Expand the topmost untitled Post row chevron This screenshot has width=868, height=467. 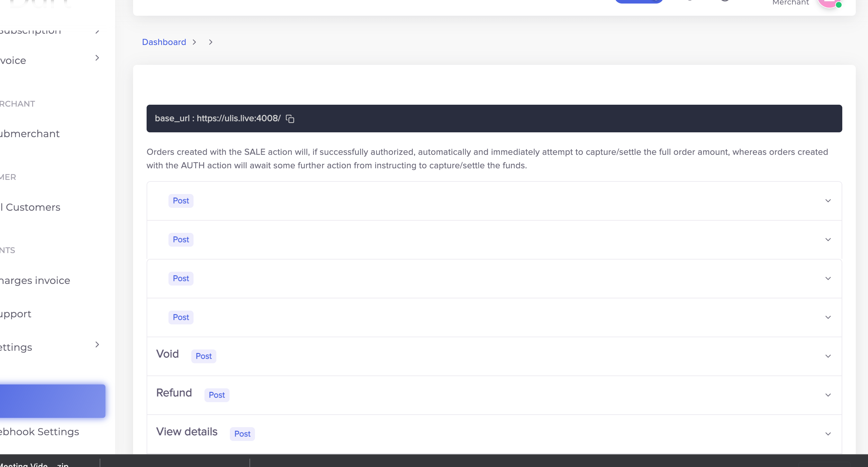pyautogui.click(x=828, y=201)
